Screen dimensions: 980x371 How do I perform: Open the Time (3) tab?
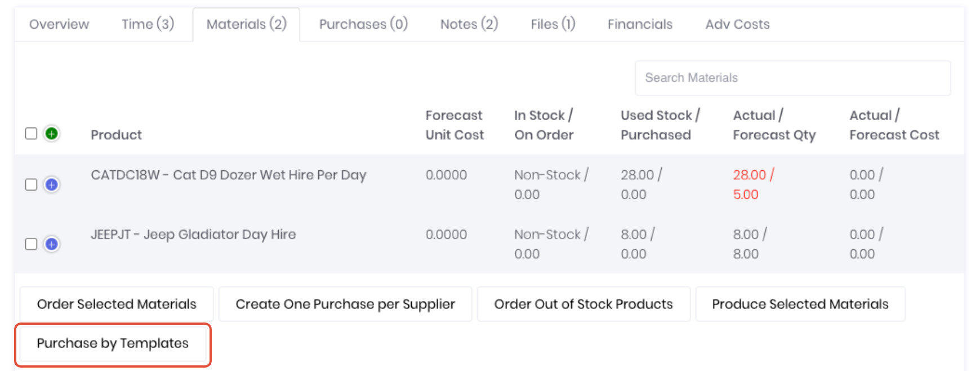[x=148, y=24]
